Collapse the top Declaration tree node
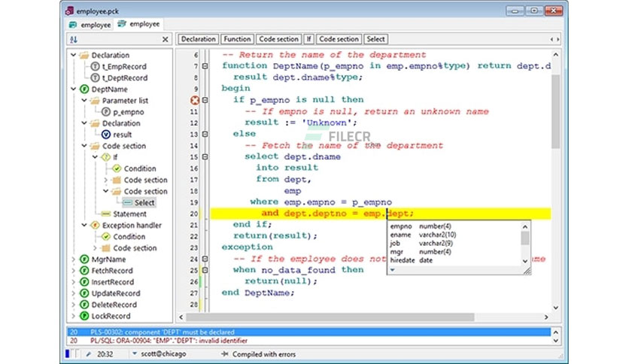 pyautogui.click(x=74, y=55)
